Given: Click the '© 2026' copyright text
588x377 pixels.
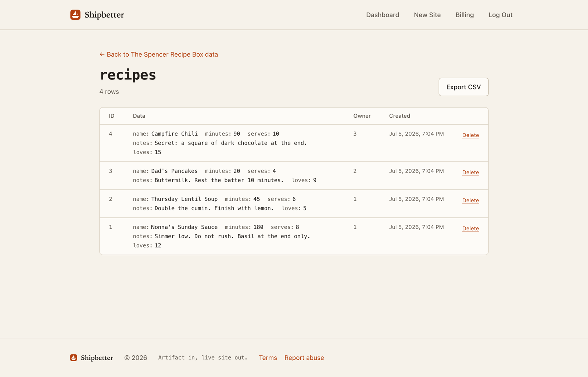Looking at the screenshot, I should pyautogui.click(x=136, y=358).
